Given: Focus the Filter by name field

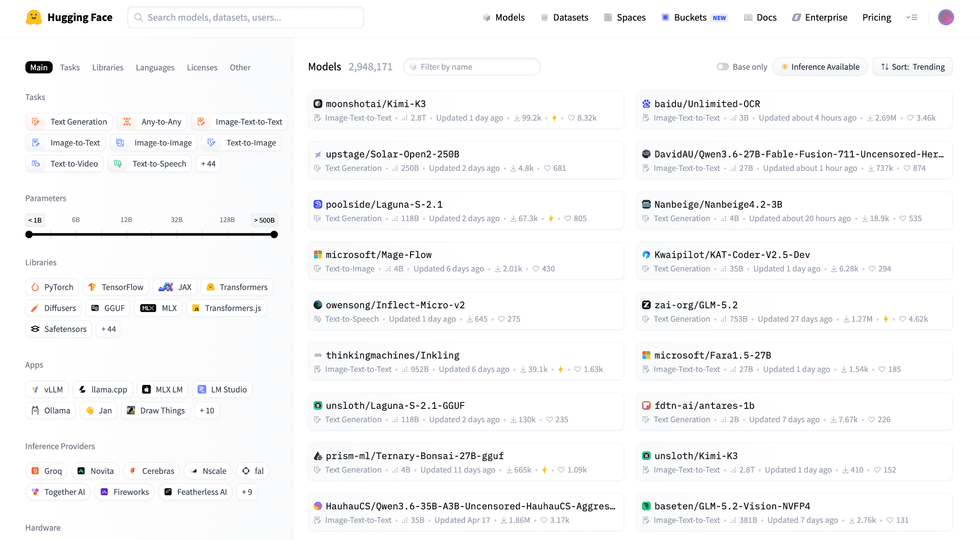Looking at the screenshot, I should pos(472,67).
